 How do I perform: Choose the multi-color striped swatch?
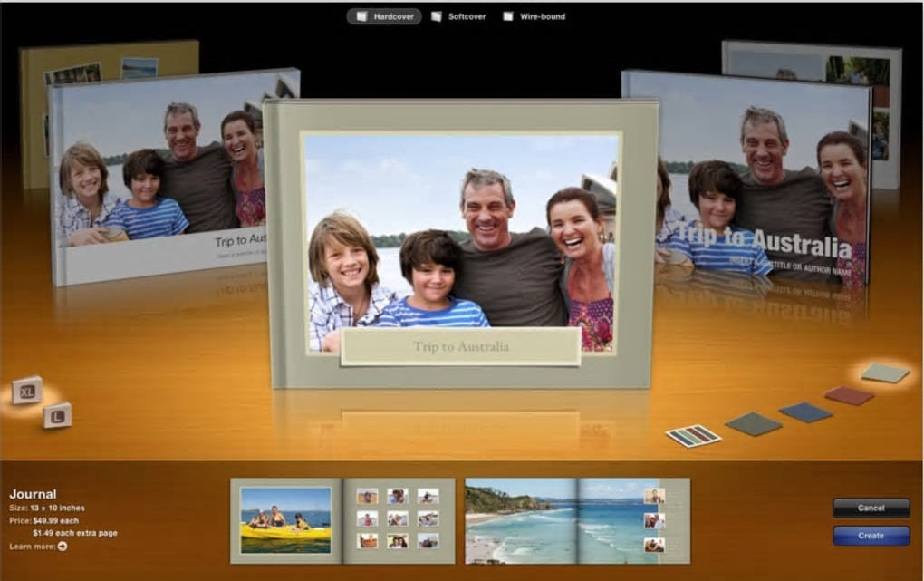(693, 436)
